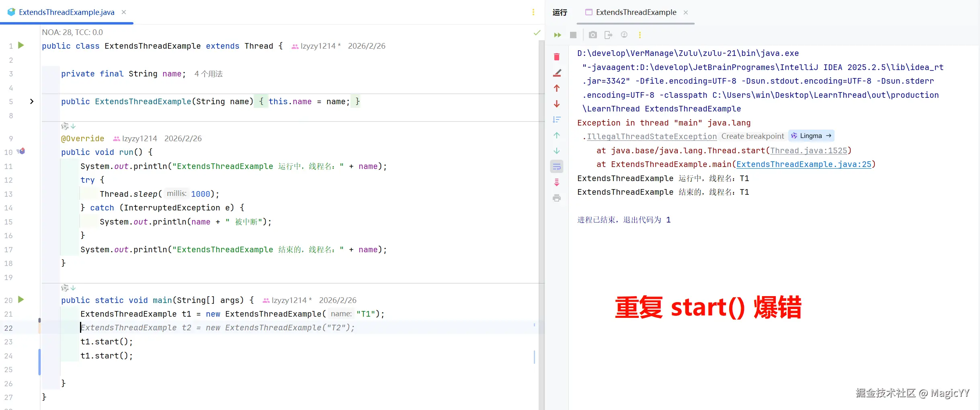Click the run() method name
The image size is (980, 410).
pyautogui.click(x=126, y=152)
